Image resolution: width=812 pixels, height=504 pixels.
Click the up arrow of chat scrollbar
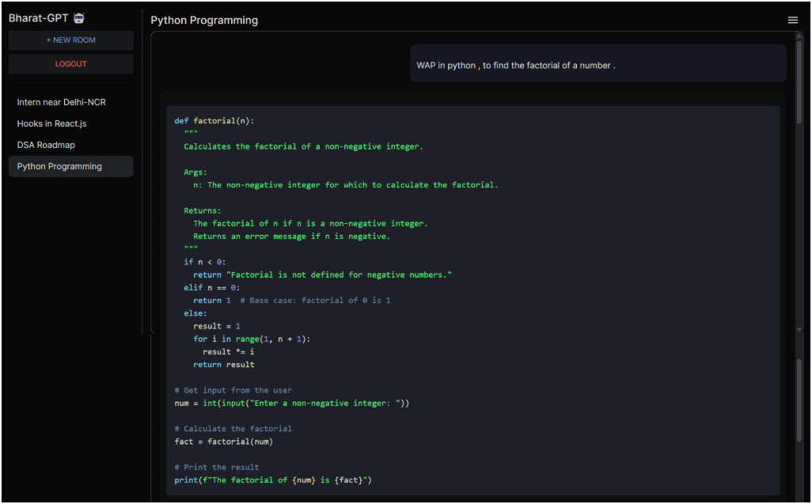coord(799,36)
